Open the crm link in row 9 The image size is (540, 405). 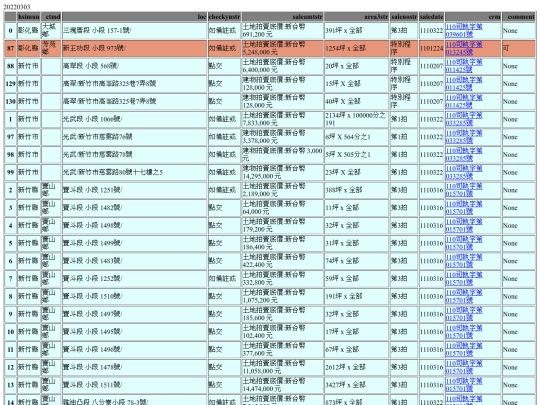(464, 314)
